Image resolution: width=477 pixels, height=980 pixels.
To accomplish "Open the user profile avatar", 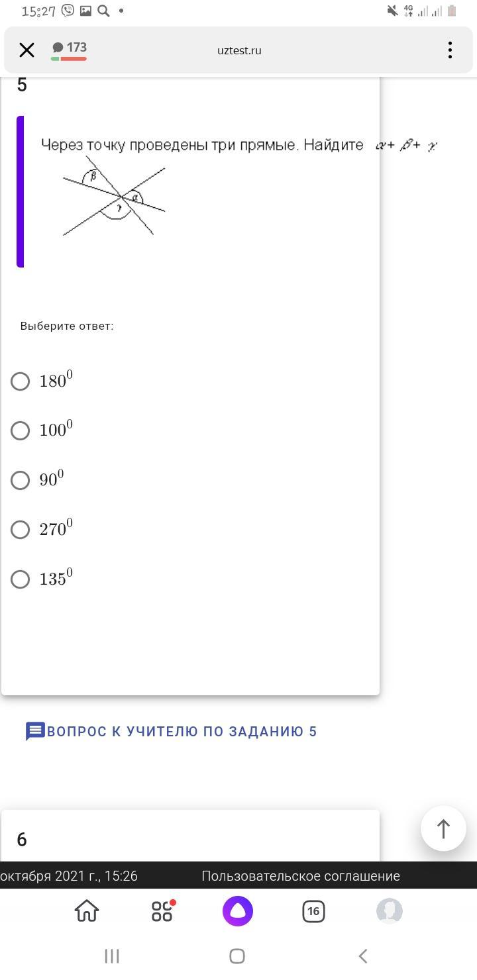I will (389, 911).
